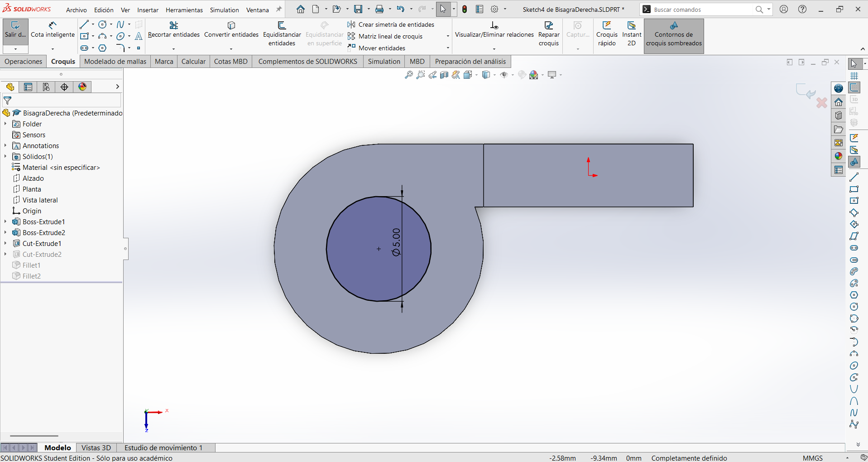Screen dimensions: 868x462
Task: Select the spline tool in ribbon
Action: pyautogui.click(x=120, y=24)
